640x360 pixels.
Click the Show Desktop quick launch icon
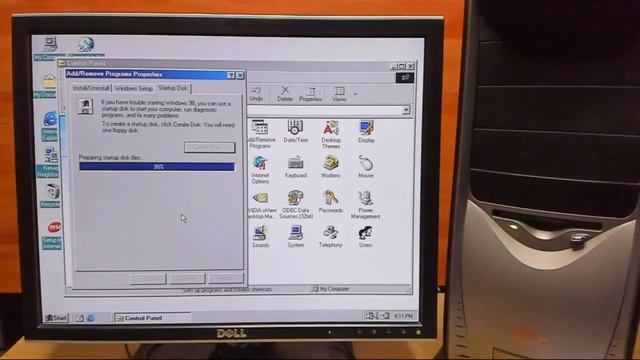pos(80,318)
